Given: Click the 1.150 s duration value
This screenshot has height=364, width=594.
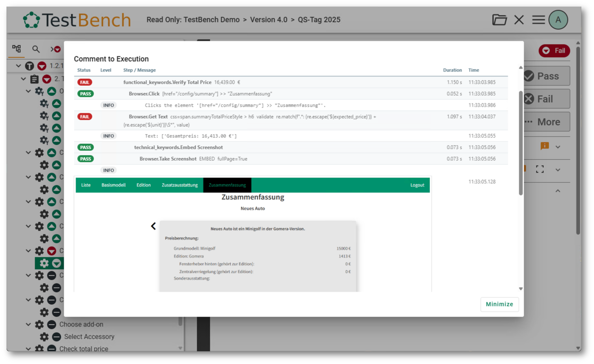Looking at the screenshot, I should tap(454, 82).
